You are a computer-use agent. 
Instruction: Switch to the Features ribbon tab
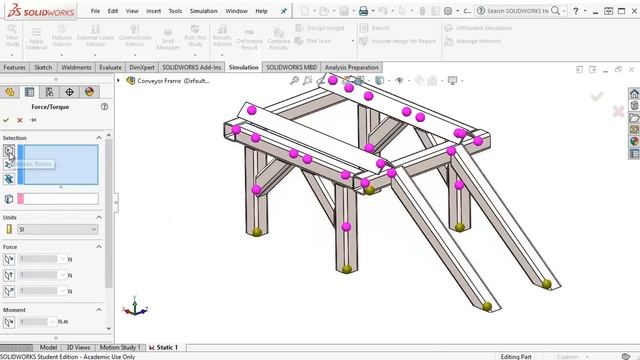pyautogui.click(x=14, y=67)
